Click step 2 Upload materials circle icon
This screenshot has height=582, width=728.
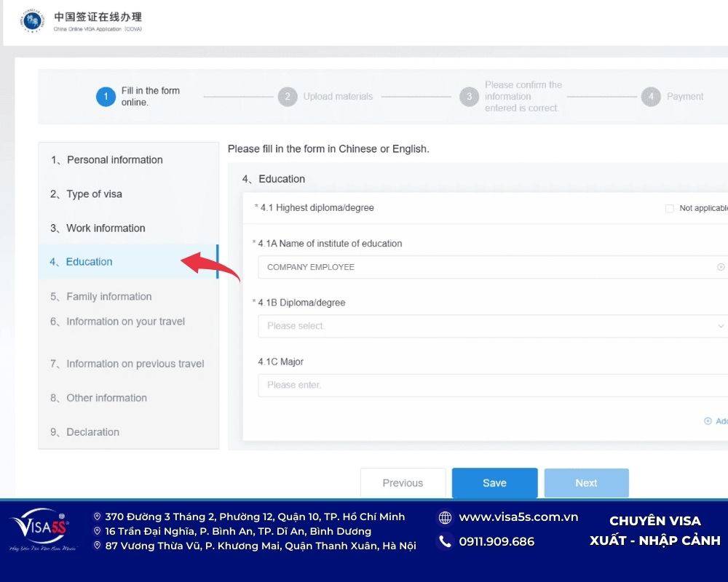click(x=288, y=96)
